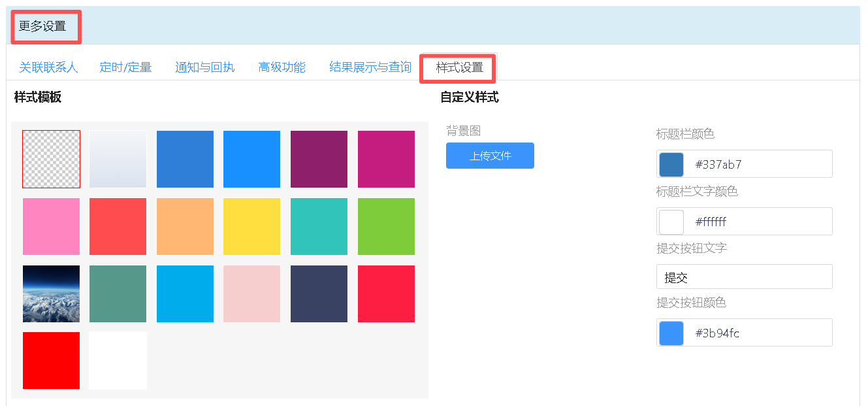868x406 pixels.
Task: Choose the pure white style template
Action: tap(118, 360)
